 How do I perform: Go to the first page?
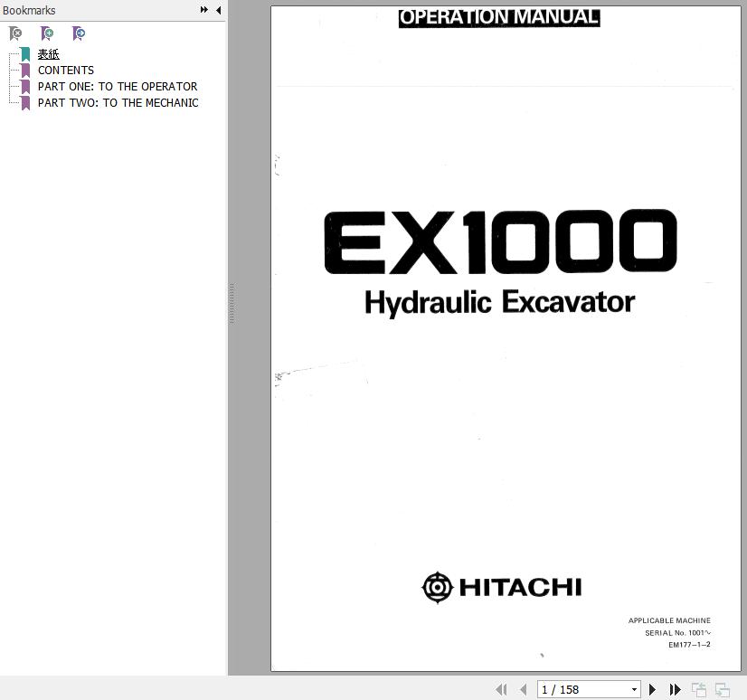pyautogui.click(x=501, y=689)
